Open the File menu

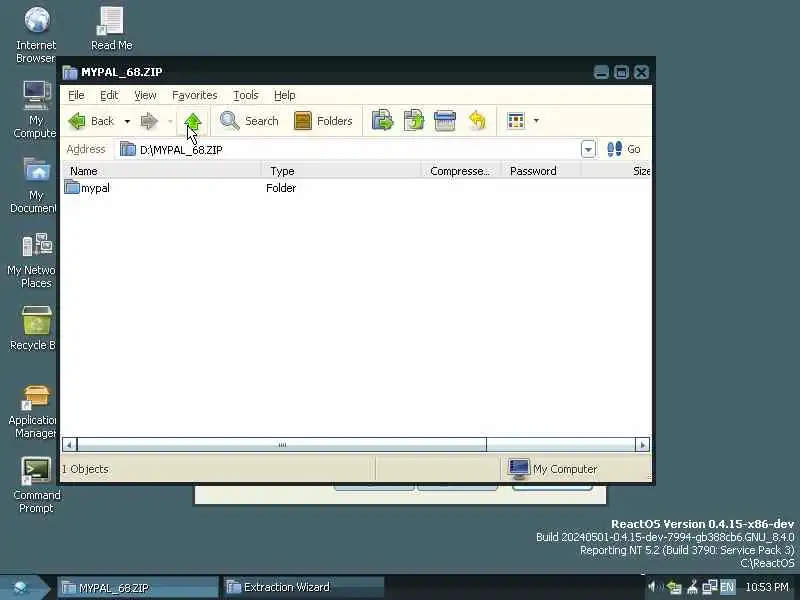click(77, 95)
